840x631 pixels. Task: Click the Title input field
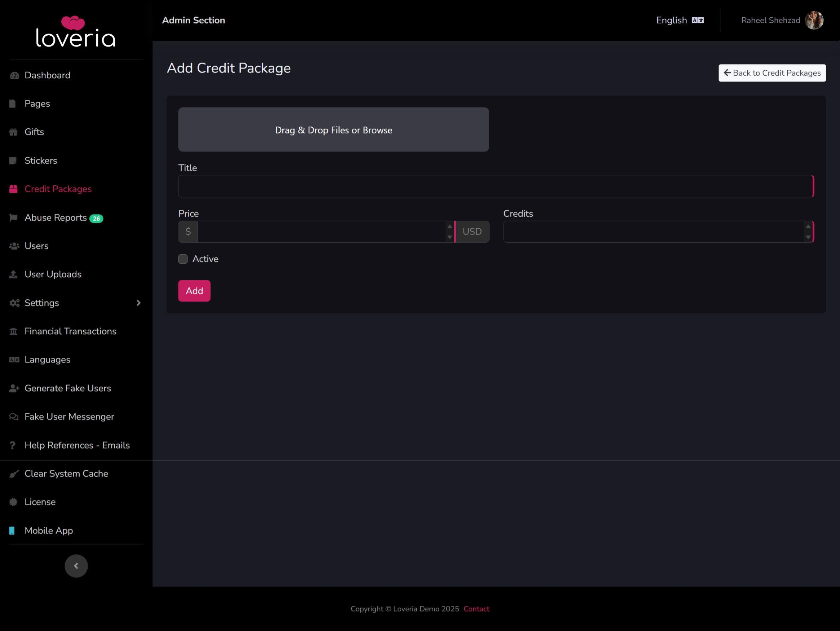click(495, 186)
